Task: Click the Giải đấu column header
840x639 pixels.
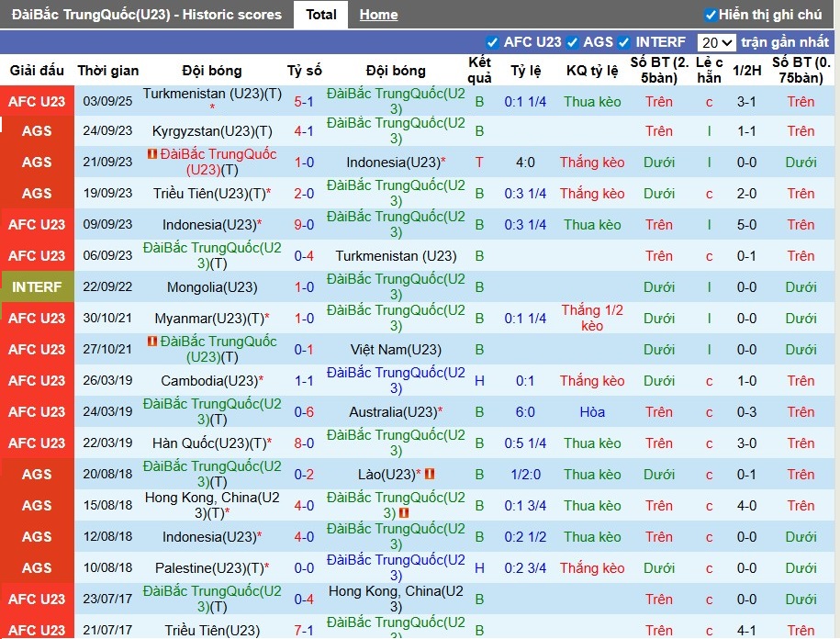Action: [37, 71]
